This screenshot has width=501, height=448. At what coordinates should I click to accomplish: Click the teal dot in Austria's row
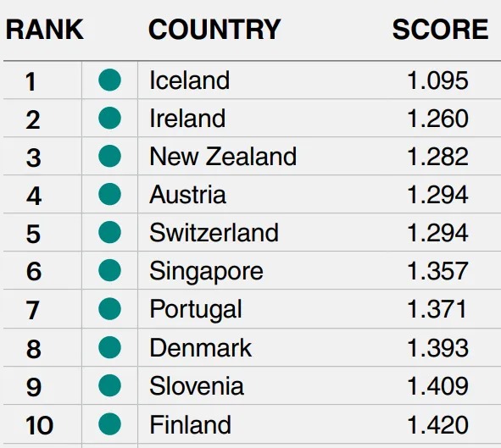point(109,194)
